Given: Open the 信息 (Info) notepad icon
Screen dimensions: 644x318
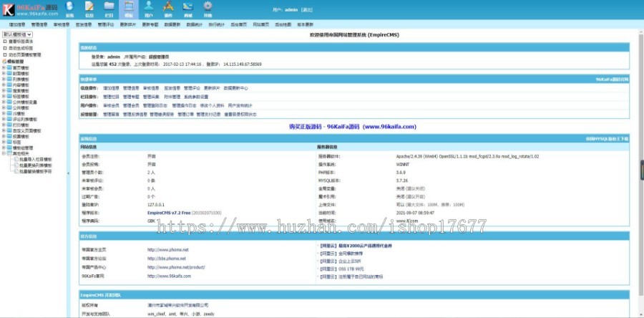Looking at the screenshot, I should click(x=89, y=6).
